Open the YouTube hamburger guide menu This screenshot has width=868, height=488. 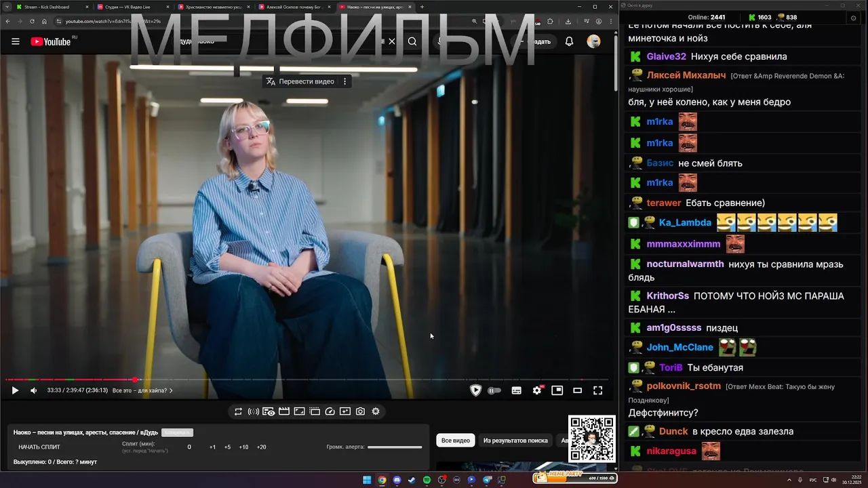pyautogui.click(x=16, y=41)
